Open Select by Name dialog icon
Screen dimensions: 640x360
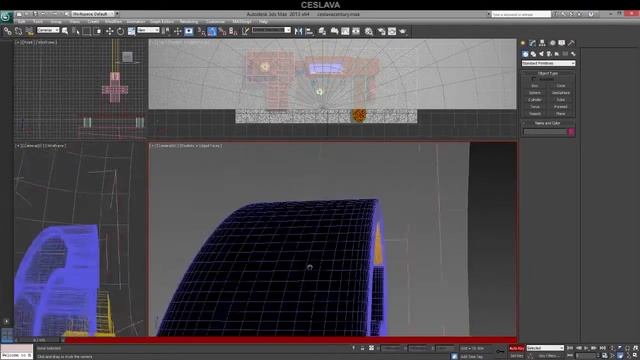pos(76,31)
